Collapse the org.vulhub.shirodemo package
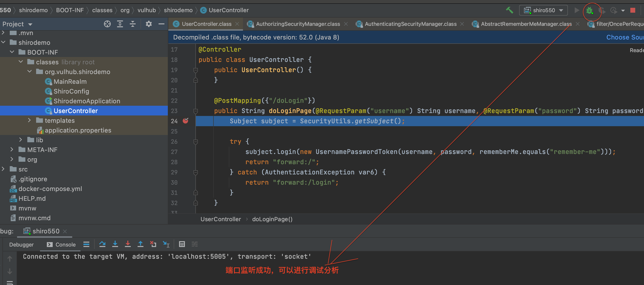Viewport: 644px width, 285px height. tap(30, 72)
